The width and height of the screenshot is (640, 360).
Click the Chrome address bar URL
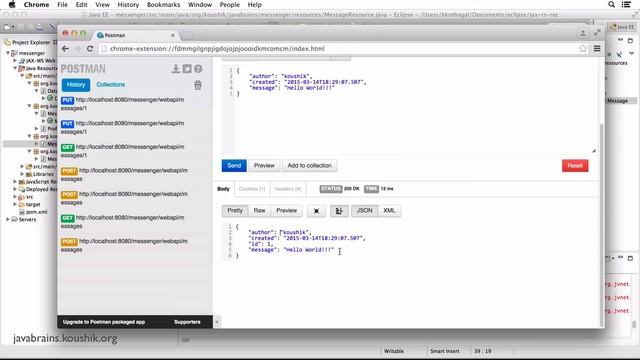[217, 49]
